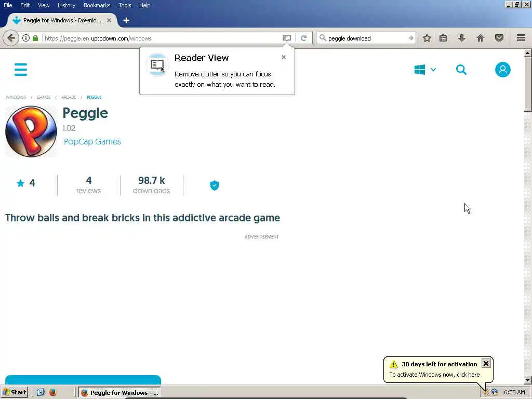
Task: Bookmark this page with star icon
Action: click(x=427, y=38)
